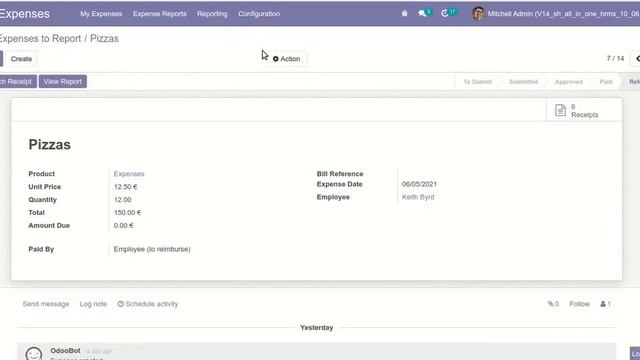Click Schedule activity
The height and width of the screenshot is (360, 640).
(x=148, y=304)
